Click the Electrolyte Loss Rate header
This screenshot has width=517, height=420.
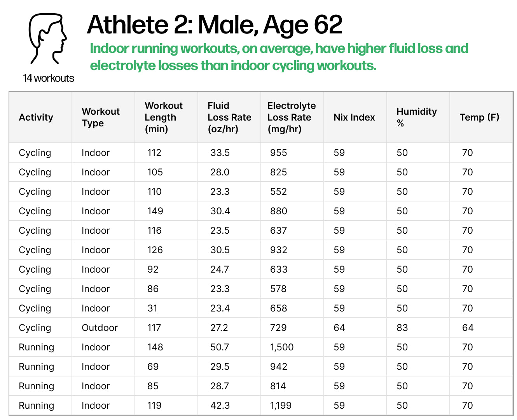pyautogui.click(x=292, y=117)
